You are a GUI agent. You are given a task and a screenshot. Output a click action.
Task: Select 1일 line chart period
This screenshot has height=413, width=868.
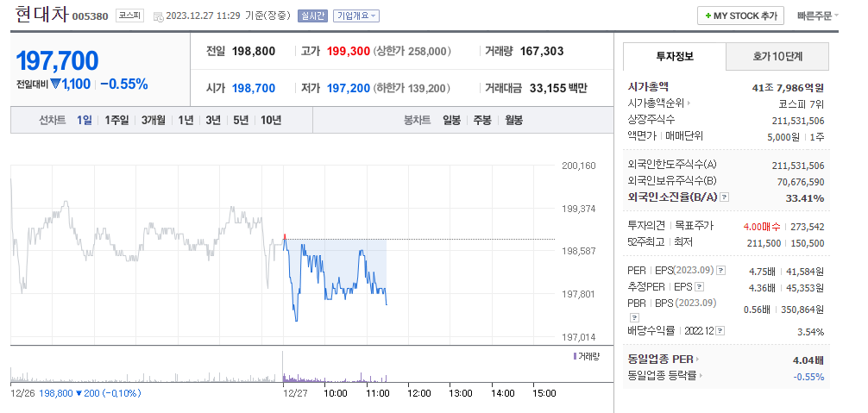(x=85, y=120)
